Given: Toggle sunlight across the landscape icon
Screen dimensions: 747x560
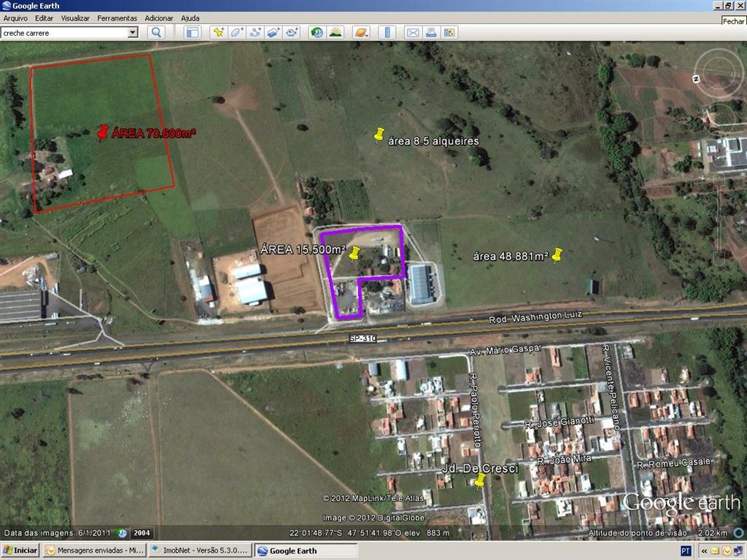Looking at the screenshot, I should (x=335, y=32).
